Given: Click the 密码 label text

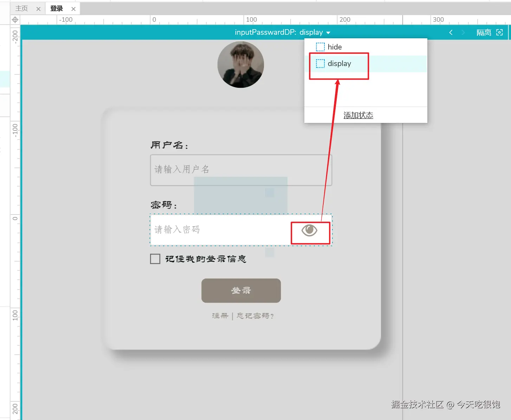Looking at the screenshot, I should (164, 205).
